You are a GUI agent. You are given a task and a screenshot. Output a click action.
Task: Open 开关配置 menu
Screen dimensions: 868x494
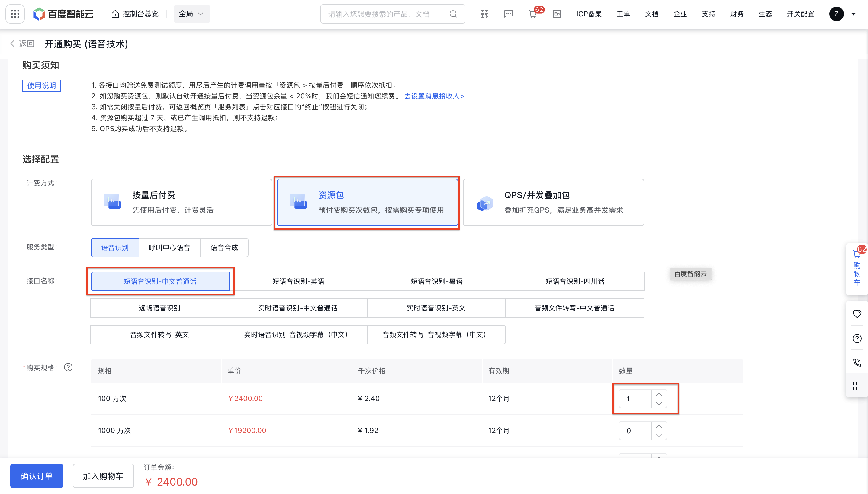[800, 14]
